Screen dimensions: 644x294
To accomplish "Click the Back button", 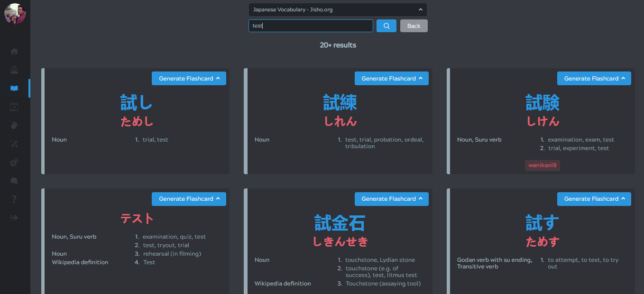I will [414, 26].
